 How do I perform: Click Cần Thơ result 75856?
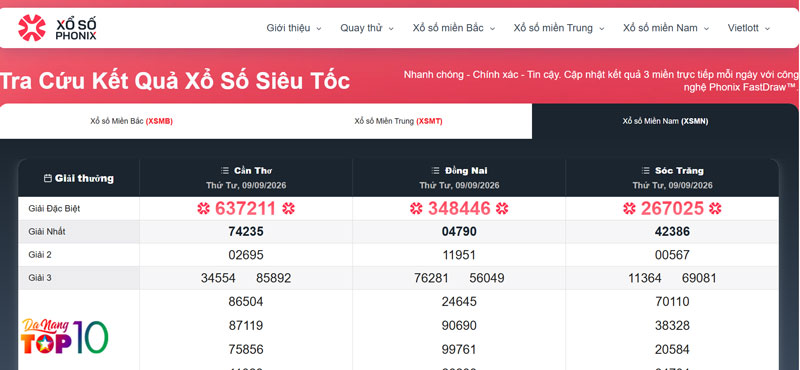pyautogui.click(x=246, y=350)
